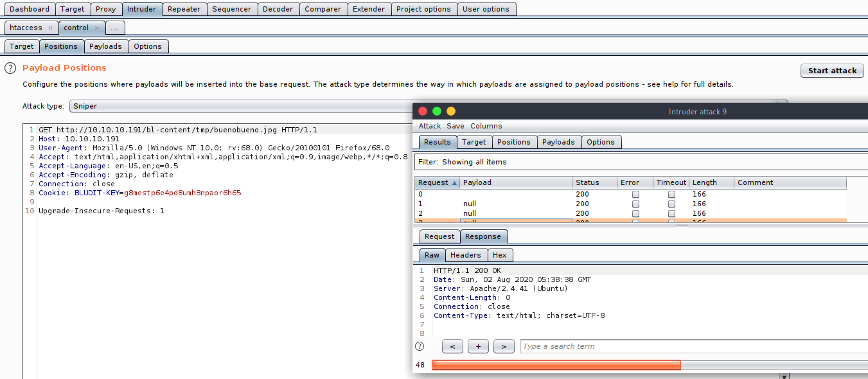Toggle Timeout checkbox for request 0

point(671,194)
